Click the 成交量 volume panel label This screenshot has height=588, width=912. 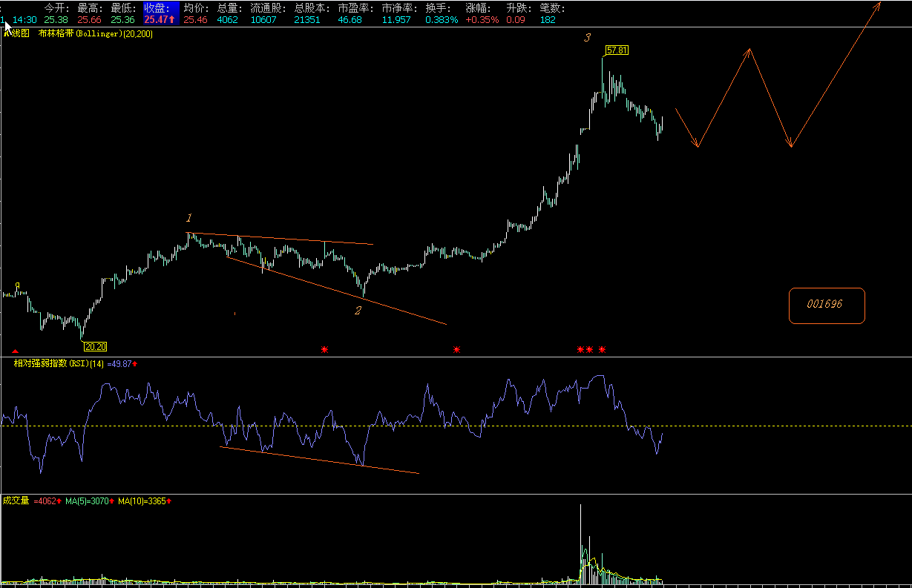(x=16, y=501)
